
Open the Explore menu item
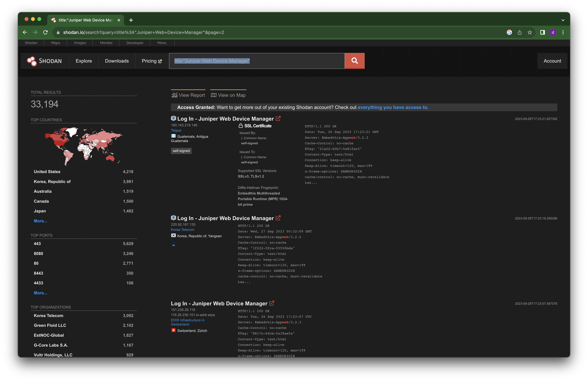point(84,61)
